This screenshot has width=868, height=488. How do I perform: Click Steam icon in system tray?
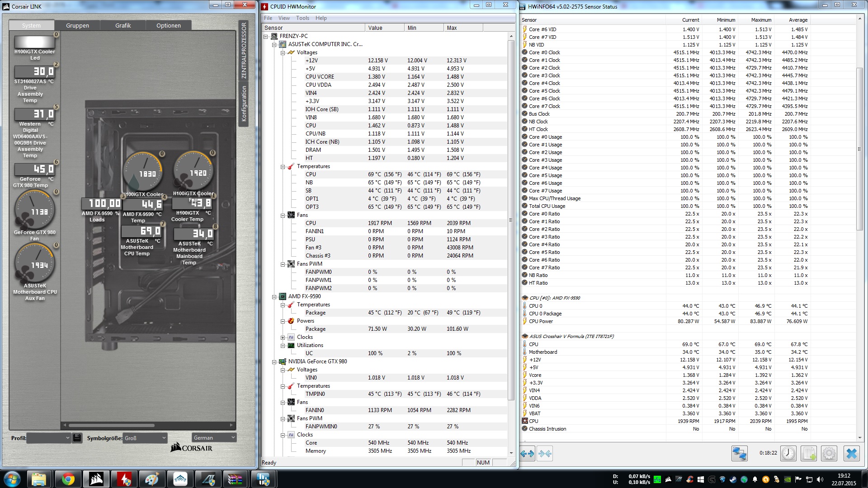click(732, 479)
